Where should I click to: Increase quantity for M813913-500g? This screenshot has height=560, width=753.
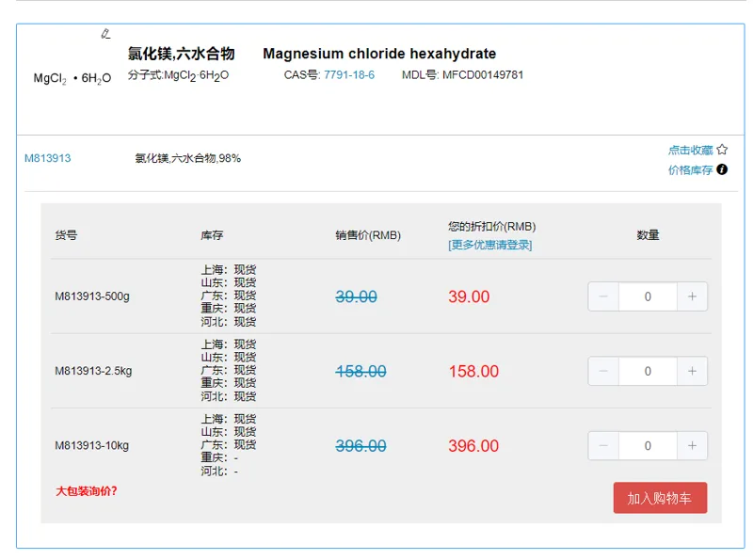pyautogui.click(x=692, y=296)
